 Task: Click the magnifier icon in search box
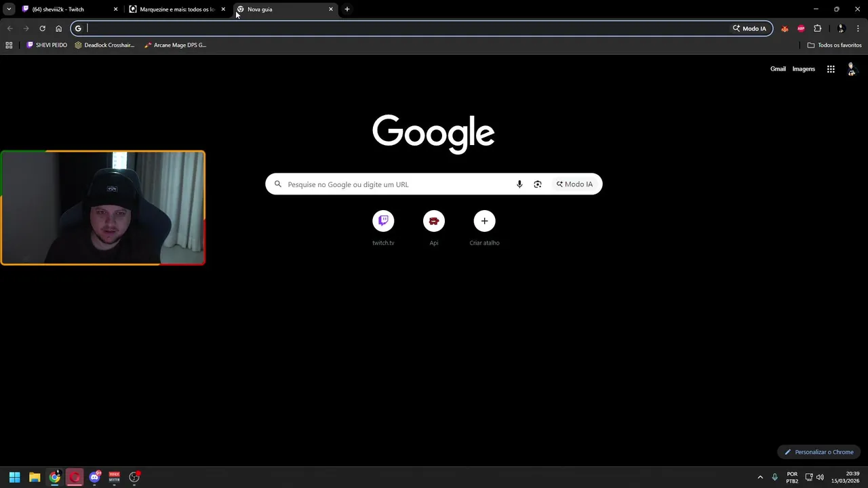pos(278,184)
